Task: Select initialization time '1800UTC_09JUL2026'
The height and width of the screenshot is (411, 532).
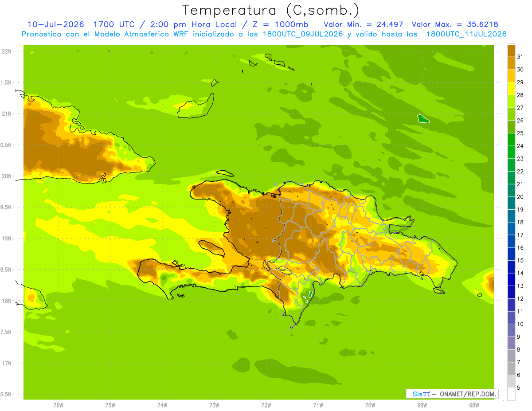Action: point(303,34)
